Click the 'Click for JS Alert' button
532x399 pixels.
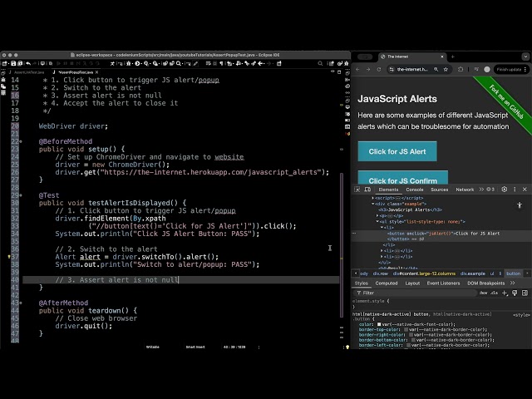397,151
